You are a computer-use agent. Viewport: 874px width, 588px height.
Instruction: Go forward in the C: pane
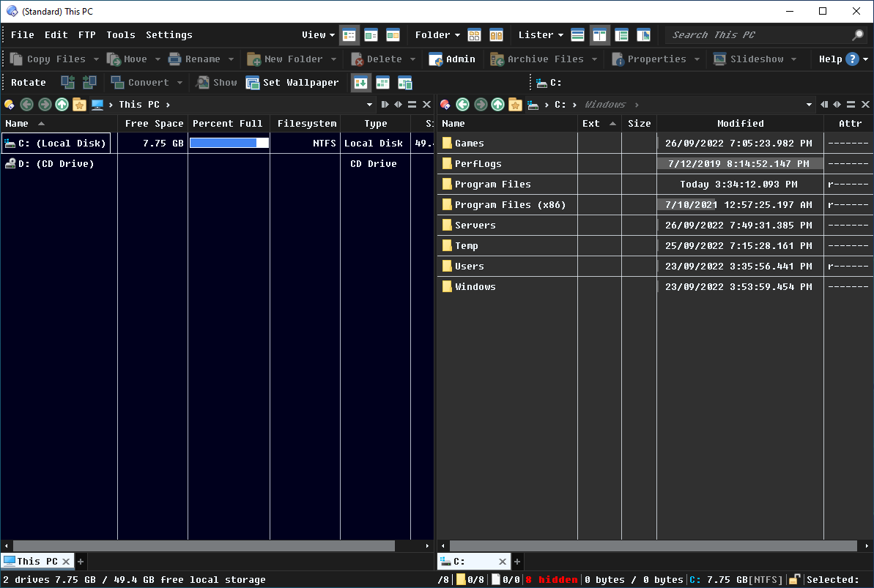(481, 105)
